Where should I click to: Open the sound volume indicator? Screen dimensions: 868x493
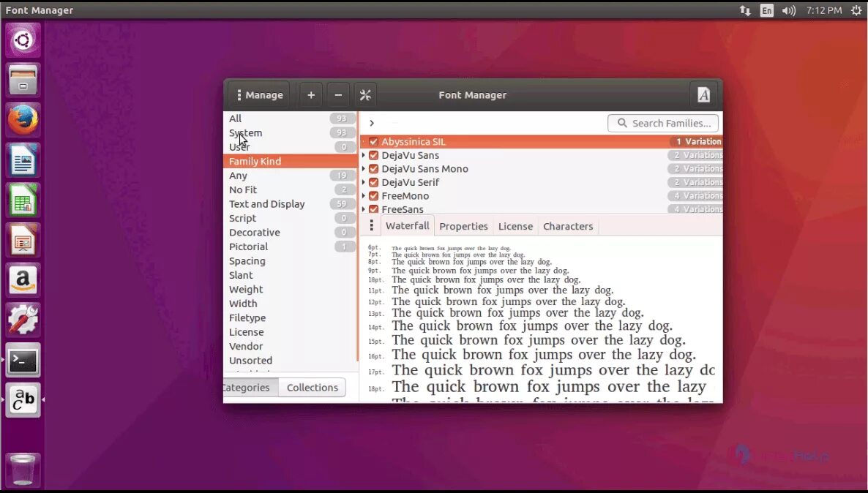point(789,10)
